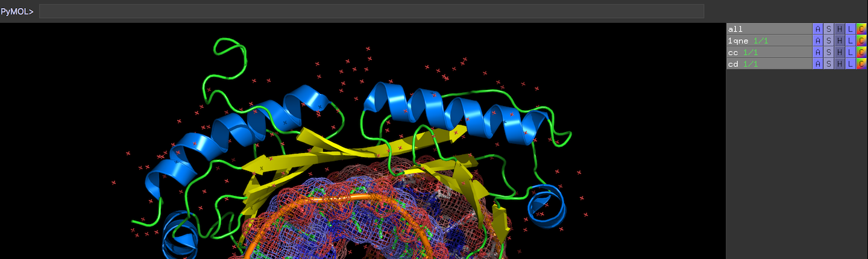Open the Color menu for cd
The image size is (868, 259).
(861, 63)
